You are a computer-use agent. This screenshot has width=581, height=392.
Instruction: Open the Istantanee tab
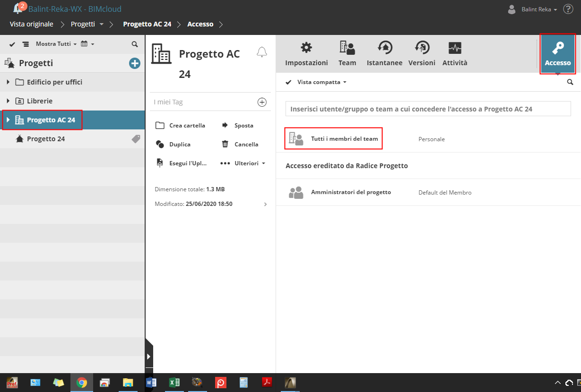[x=384, y=54]
